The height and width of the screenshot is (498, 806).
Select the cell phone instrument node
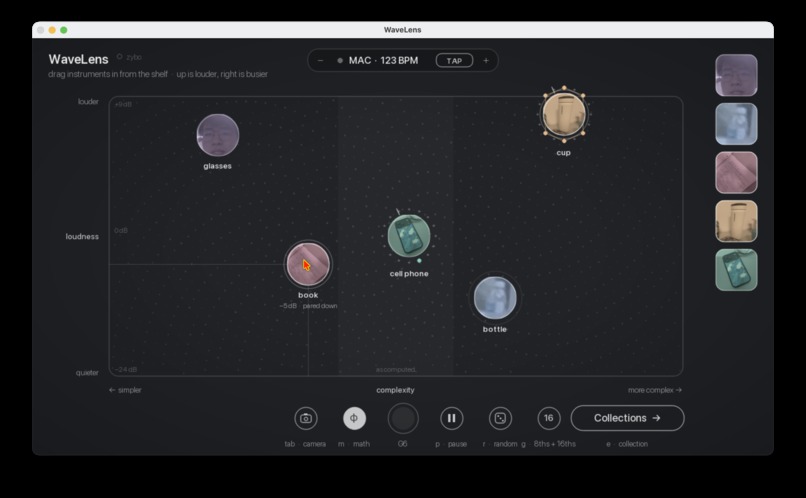coord(409,236)
